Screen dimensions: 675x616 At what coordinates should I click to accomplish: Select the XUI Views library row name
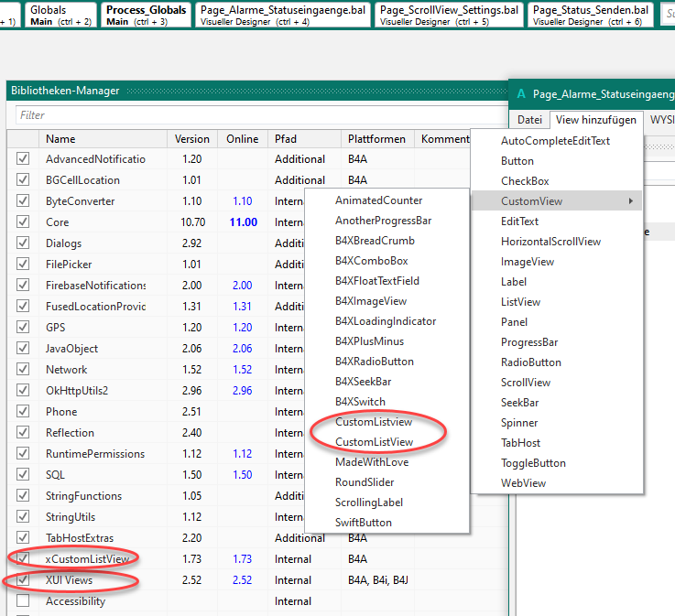tap(69, 580)
